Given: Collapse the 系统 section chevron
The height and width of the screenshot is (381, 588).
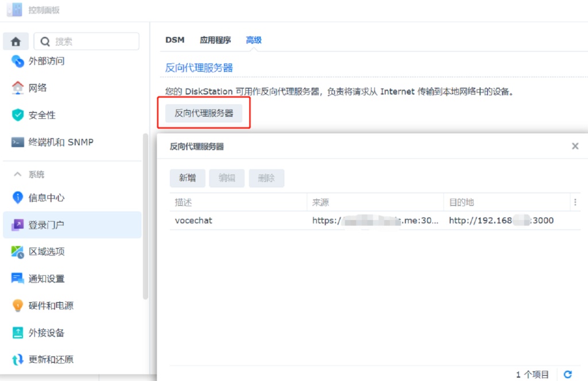Looking at the screenshot, I should coord(18,174).
